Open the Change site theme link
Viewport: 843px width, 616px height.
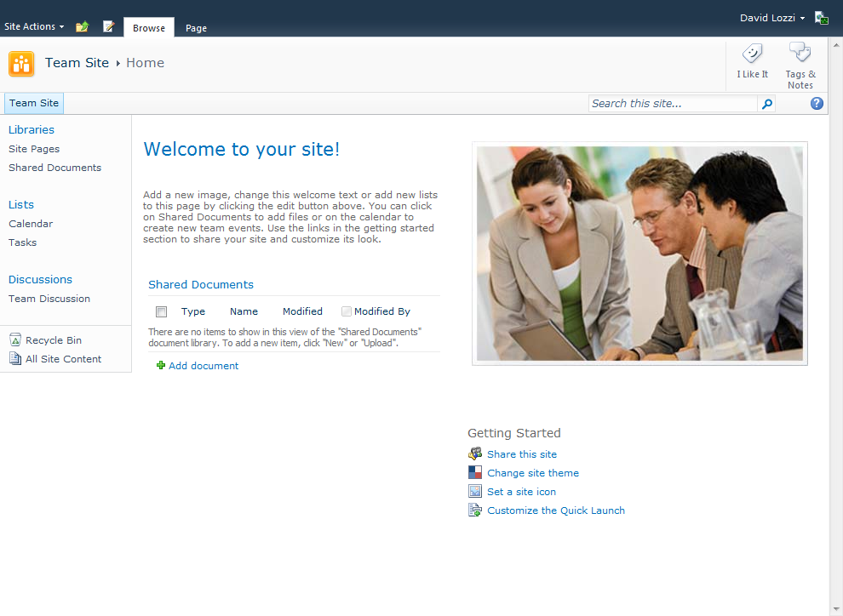tap(533, 473)
